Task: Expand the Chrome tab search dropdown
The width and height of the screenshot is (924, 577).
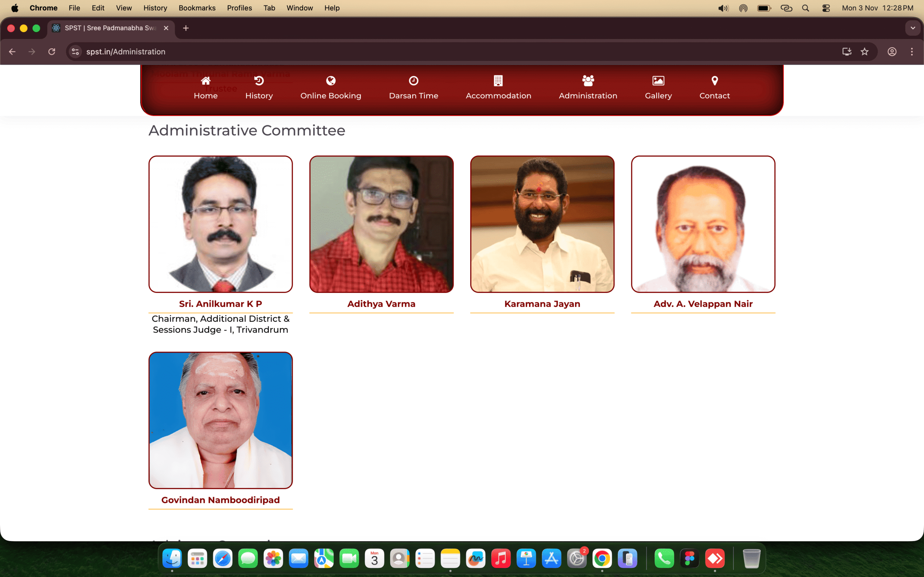Action: tap(912, 28)
